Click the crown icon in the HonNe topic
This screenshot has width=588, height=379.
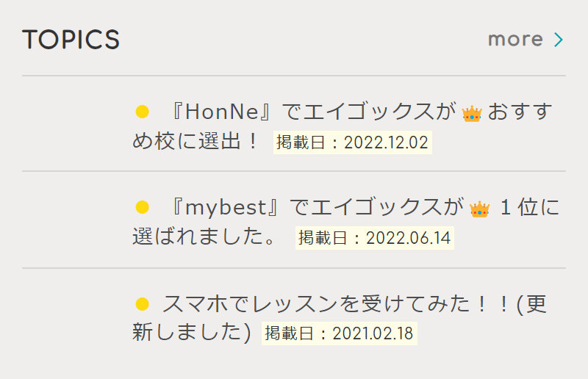pyautogui.click(x=472, y=113)
